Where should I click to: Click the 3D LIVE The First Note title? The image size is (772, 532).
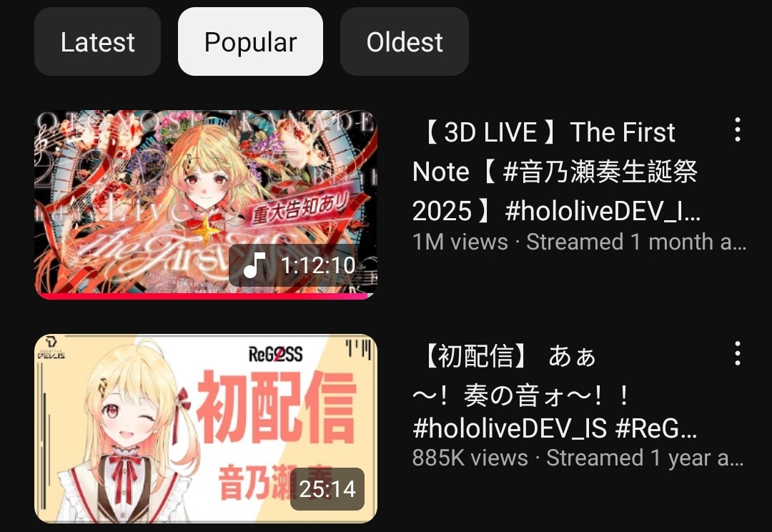coord(556,172)
